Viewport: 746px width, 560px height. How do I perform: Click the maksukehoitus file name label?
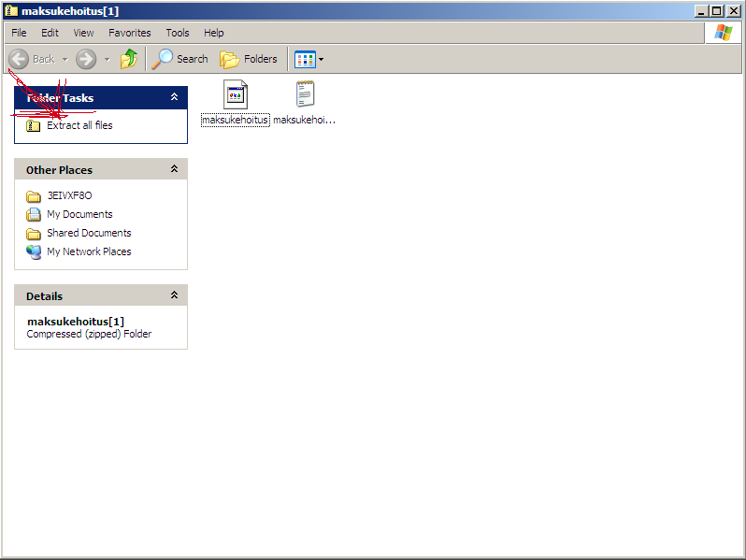coord(236,120)
